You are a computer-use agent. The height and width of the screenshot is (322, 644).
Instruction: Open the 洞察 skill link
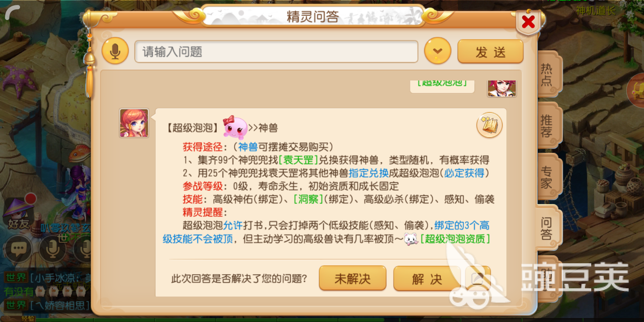[x=308, y=199]
